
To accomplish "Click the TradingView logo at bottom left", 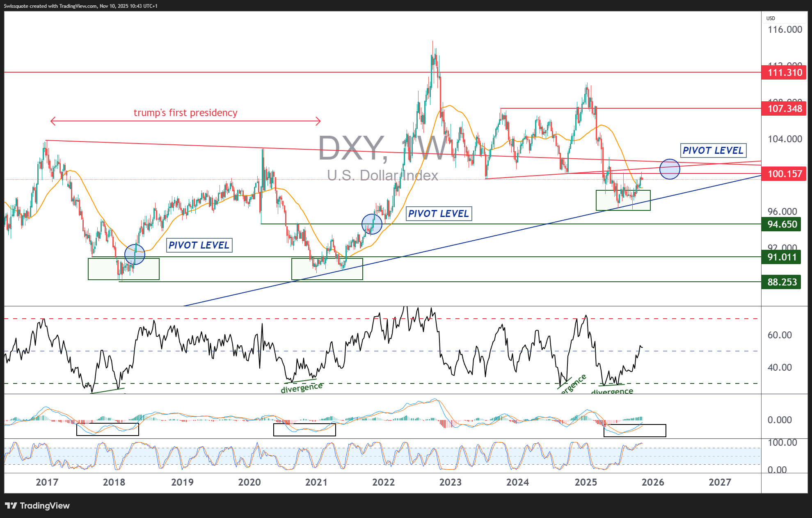I will (x=37, y=505).
